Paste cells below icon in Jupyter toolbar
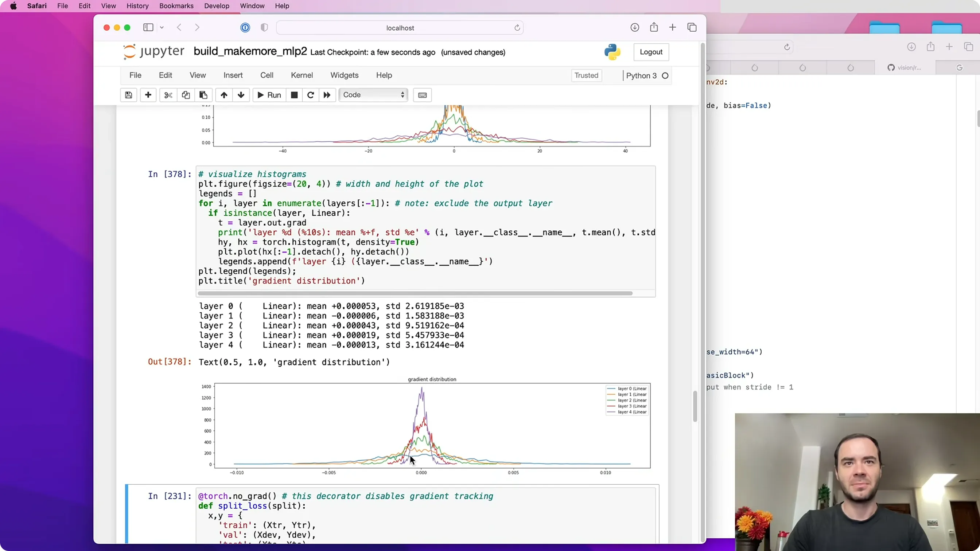The image size is (980, 551). [x=203, y=95]
